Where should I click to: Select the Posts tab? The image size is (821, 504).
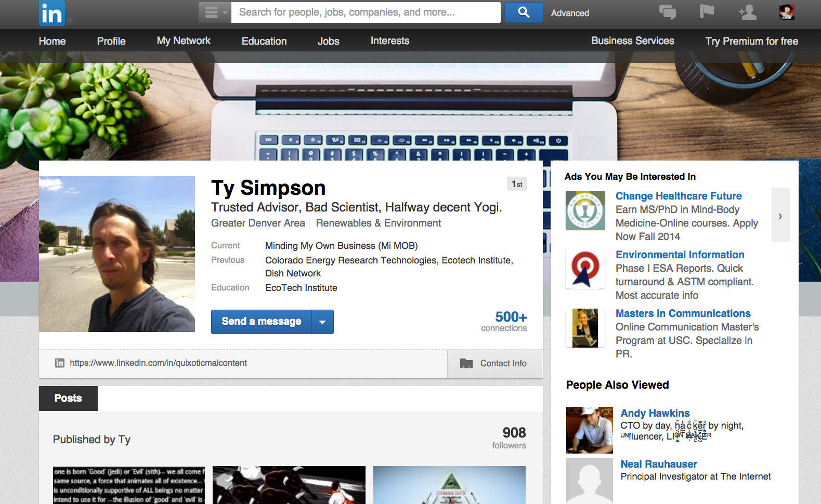pyautogui.click(x=68, y=399)
